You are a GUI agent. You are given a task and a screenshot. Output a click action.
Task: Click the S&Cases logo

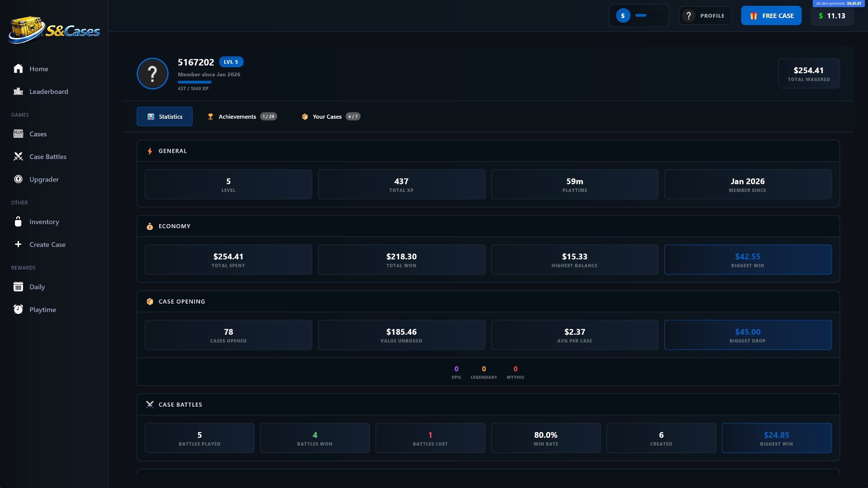point(54,30)
